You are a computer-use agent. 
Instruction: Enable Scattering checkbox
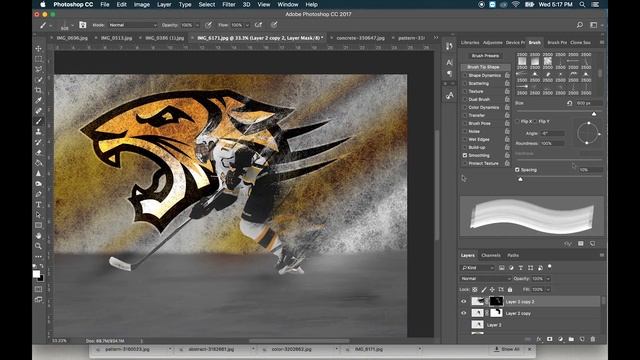465,83
